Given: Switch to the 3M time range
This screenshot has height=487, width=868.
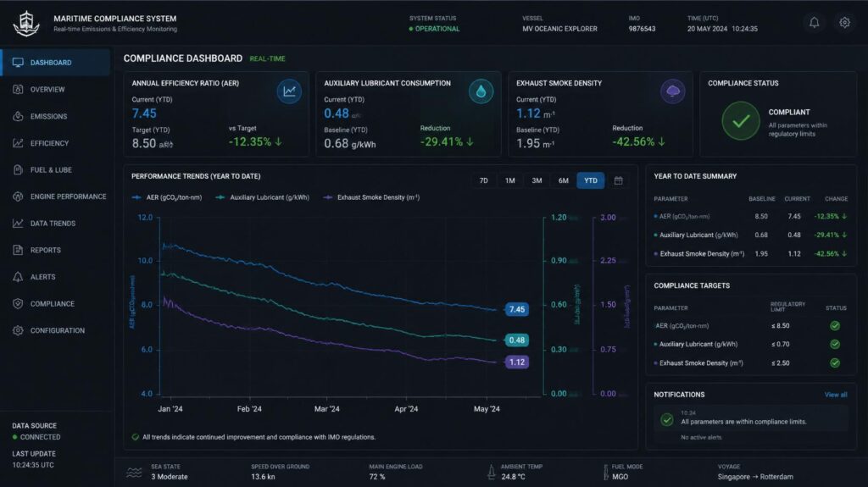Looking at the screenshot, I should coord(537,180).
